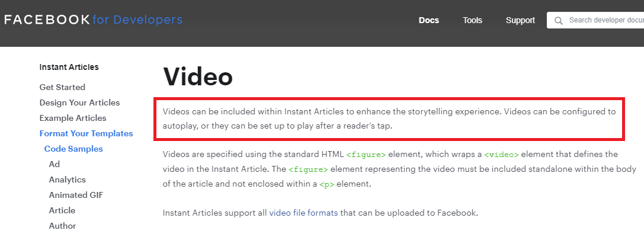Open the Support menu

click(520, 20)
